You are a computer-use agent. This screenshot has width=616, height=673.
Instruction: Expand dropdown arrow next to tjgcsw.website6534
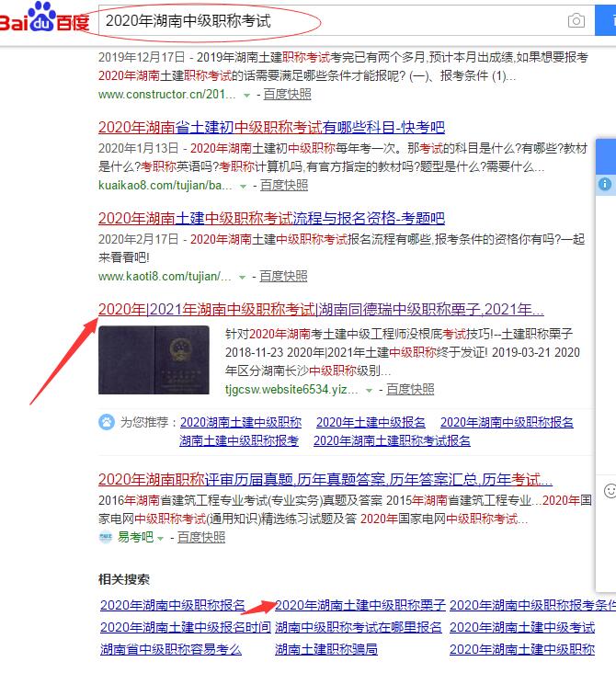[x=369, y=391]
